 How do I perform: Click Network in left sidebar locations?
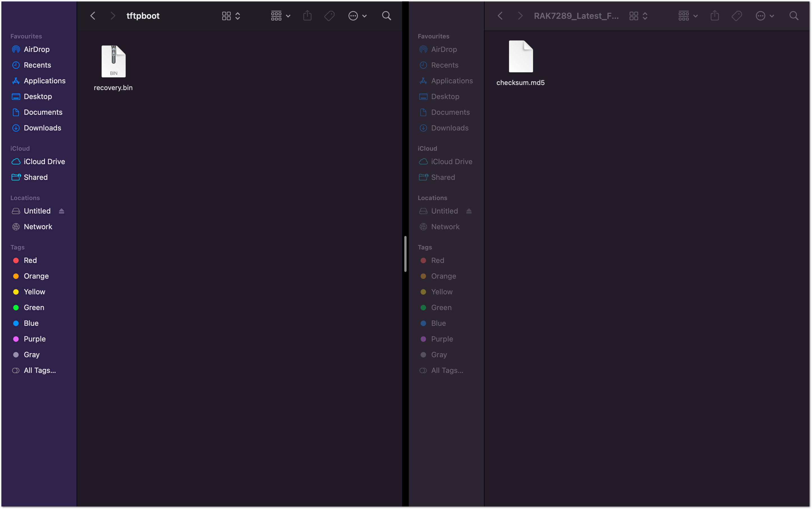38,226
